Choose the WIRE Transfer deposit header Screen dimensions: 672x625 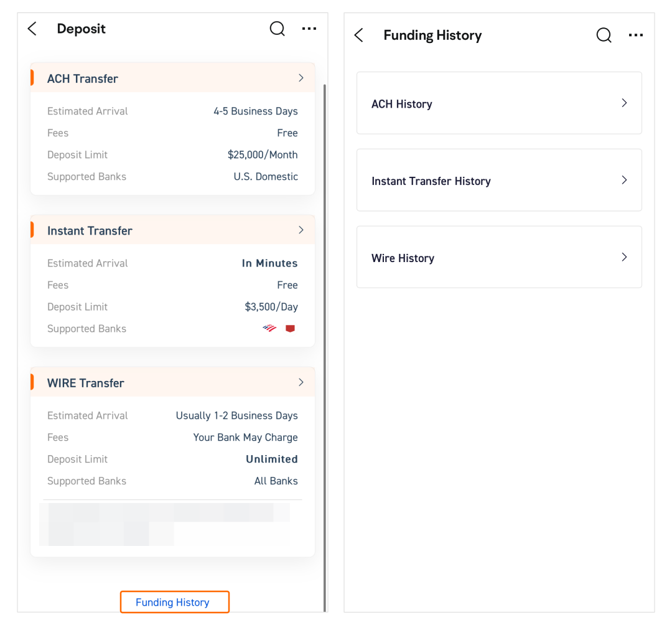(173, 382)
